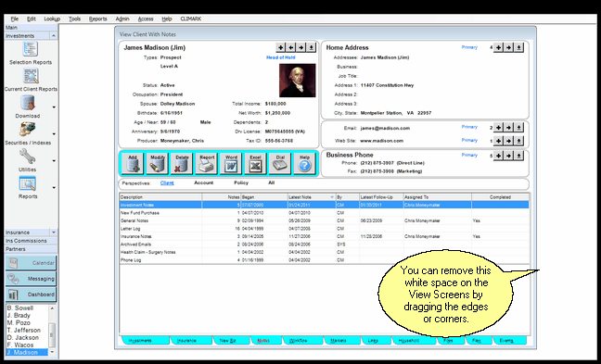Select the Policy perspective
Image resolution: width=601 pixels, height=364 pixels.
point(241,183)
